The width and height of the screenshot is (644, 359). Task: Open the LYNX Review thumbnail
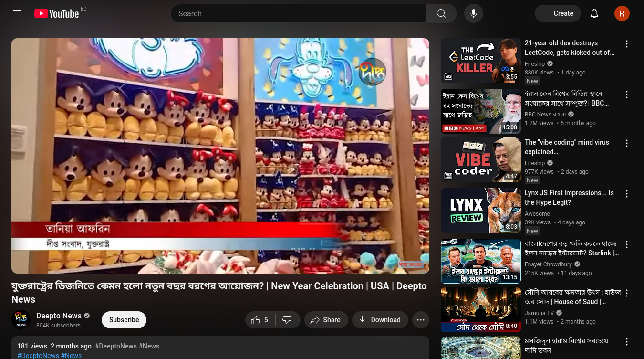pyautogui.click(x=481, y=211)
